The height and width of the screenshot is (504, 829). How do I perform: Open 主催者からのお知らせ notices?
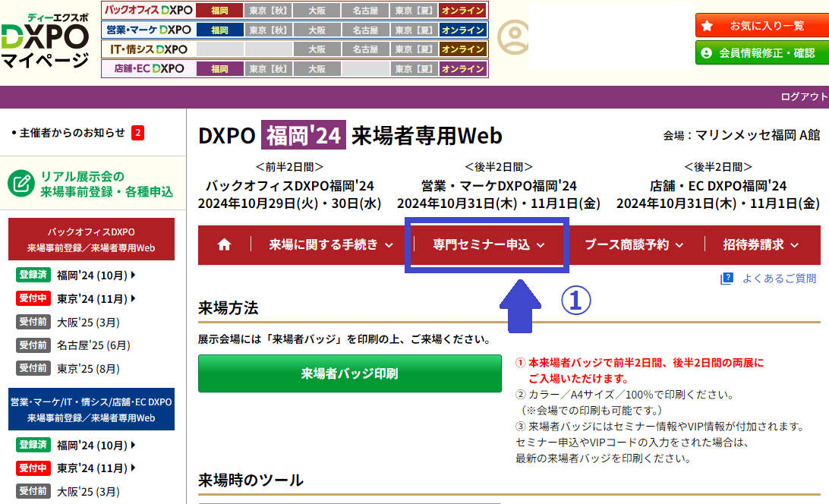point(72,133)
